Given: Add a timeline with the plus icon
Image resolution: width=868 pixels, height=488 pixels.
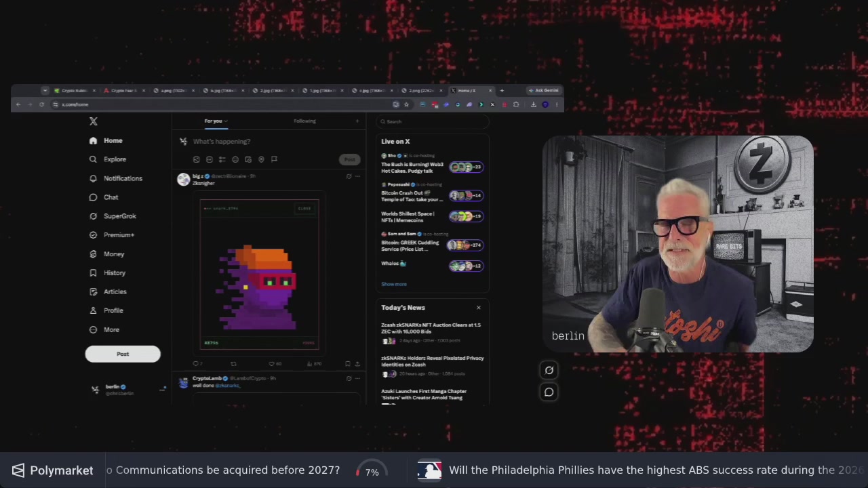Looking at the screenshot, I should (357, 121).
